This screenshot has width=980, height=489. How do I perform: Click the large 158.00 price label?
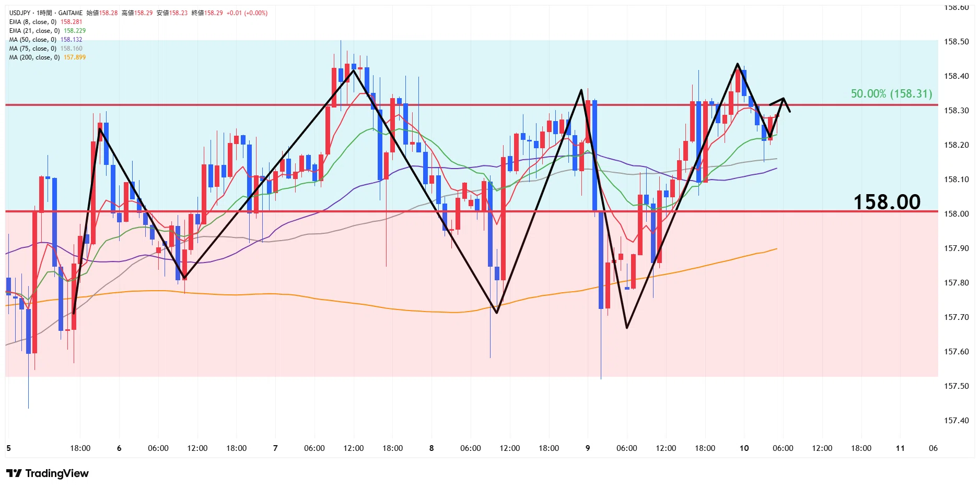pyautogui.click(x=887, y=202)
